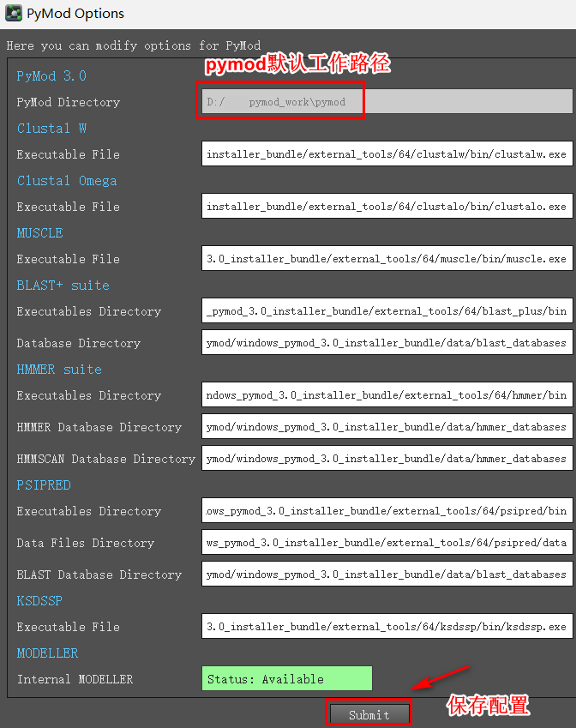Focus the KSDSSP Executable File field
The width and height of the screenshot is (576, 728).
pyautogui.click(x=387, y=627)
